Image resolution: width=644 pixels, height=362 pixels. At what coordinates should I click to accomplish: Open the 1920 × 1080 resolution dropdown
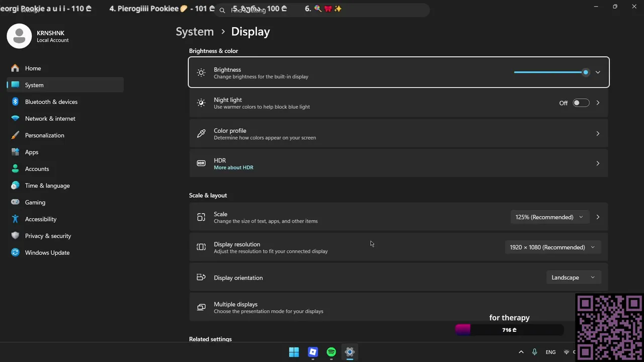click(x=552, y=247)
